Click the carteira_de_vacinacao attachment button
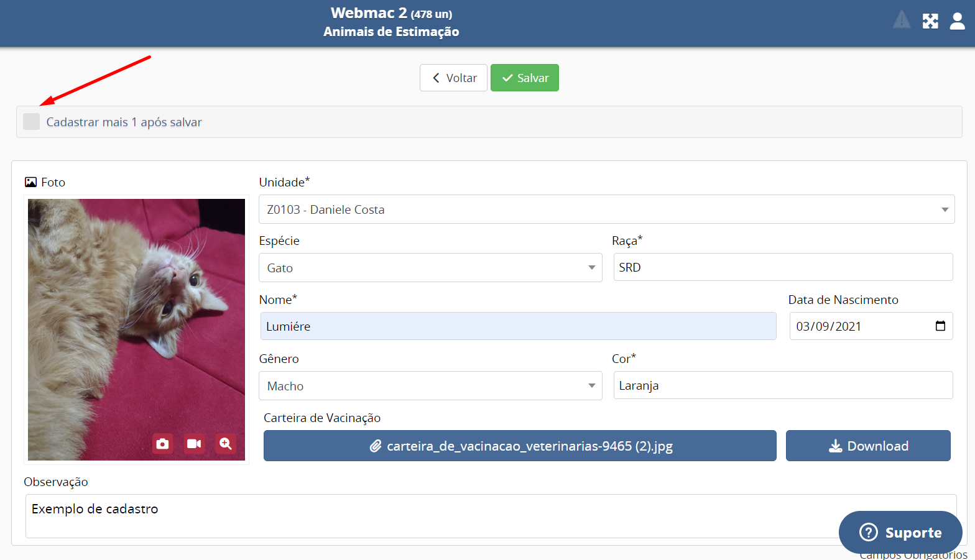This screenshot has width=975, height=560. pos(520,446)
